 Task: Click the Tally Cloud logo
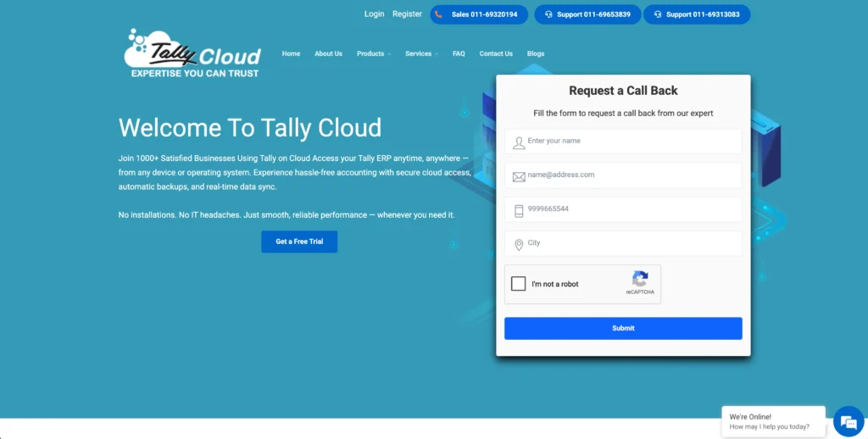[x=192, y=53]
